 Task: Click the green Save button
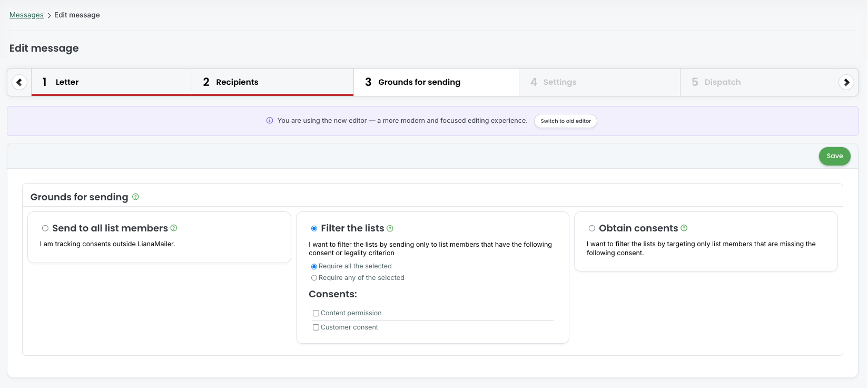835,156
